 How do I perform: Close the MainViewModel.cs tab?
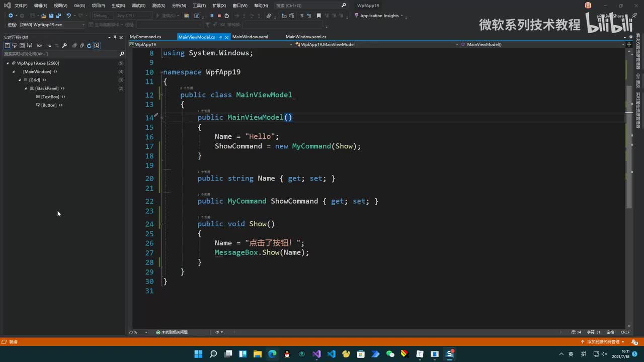(227, 37)
